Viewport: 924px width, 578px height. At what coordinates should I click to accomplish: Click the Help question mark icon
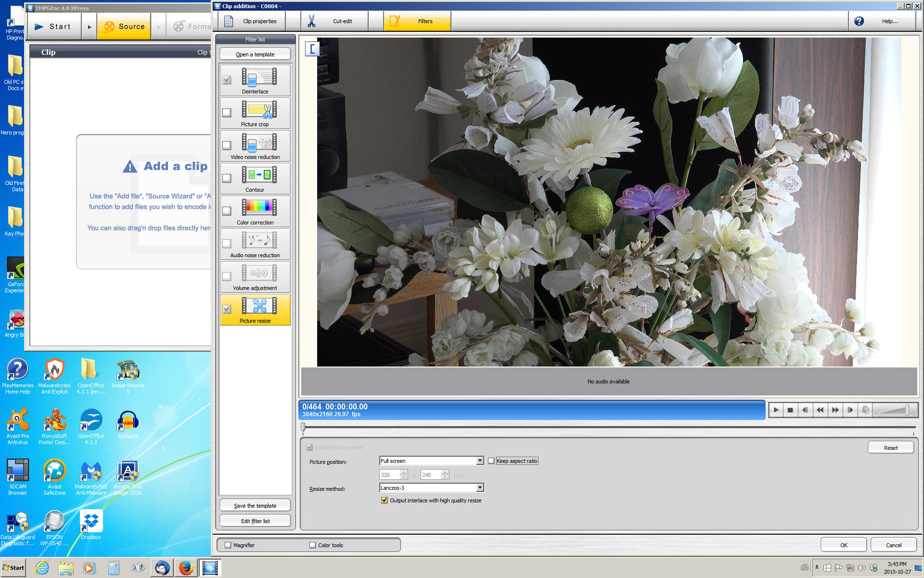(x=859, y=21)
